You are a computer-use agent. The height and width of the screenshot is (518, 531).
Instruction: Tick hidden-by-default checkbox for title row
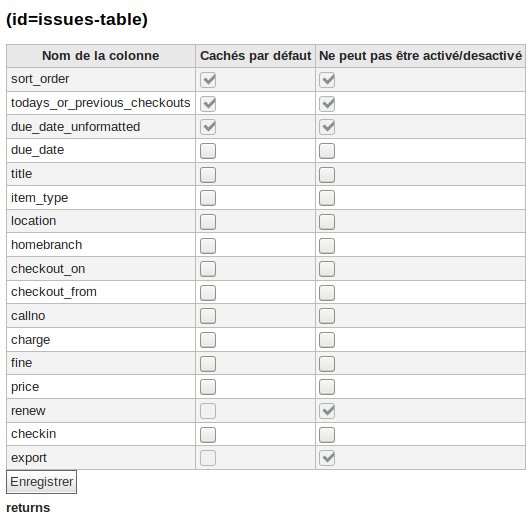[208, 175]
